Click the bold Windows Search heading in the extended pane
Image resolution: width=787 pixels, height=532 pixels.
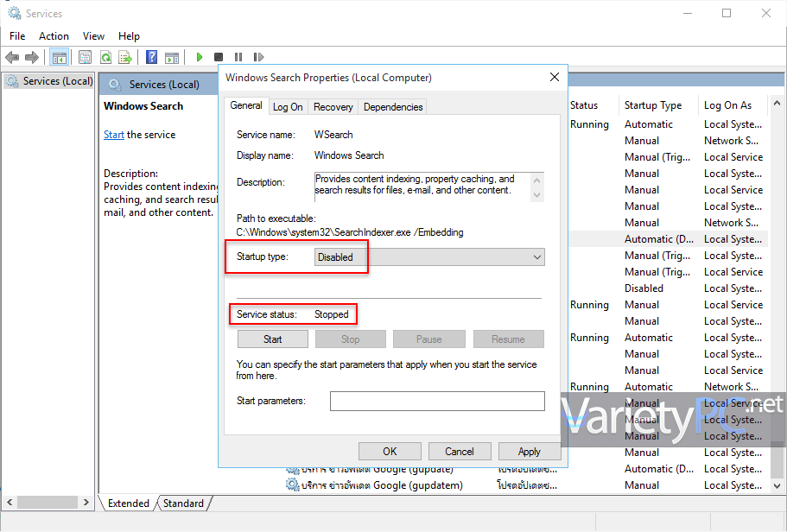coord(143,106)
